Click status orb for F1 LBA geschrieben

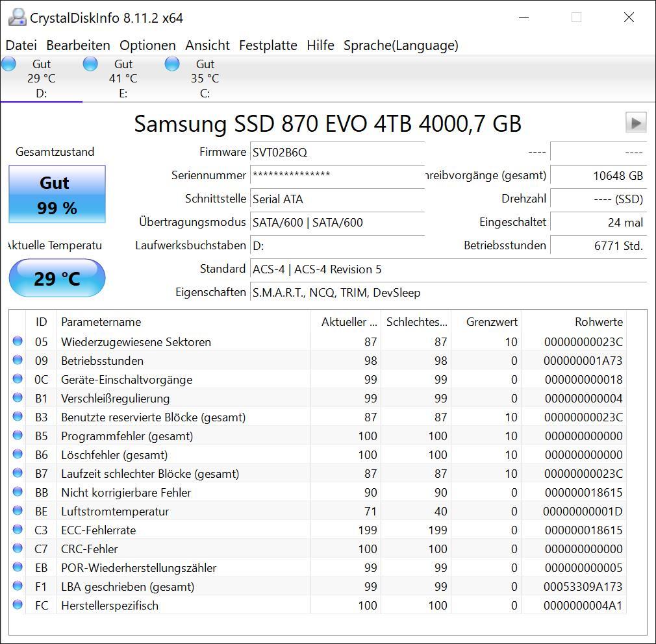18,586
